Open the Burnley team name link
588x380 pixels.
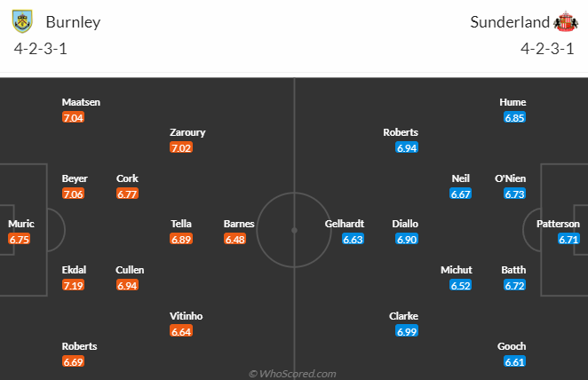coord(73,22)
